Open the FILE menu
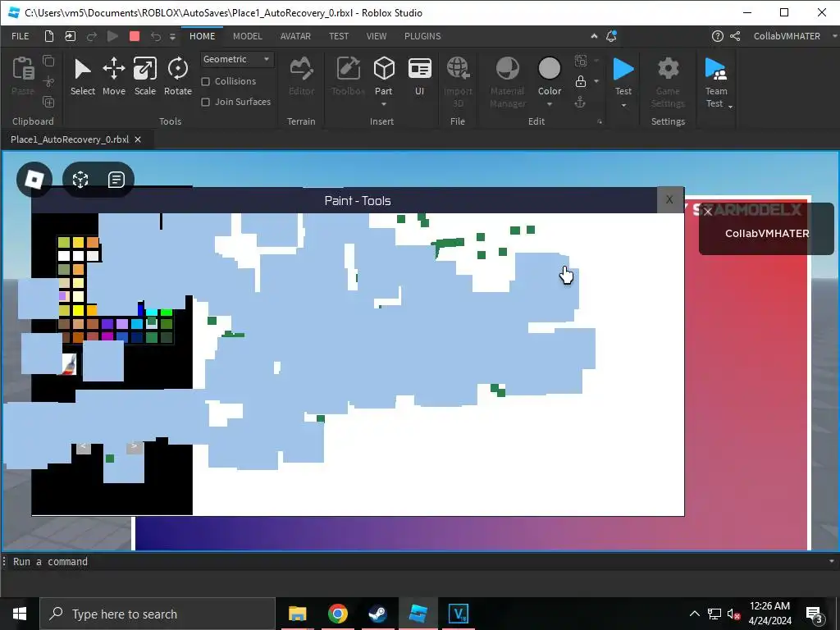The height and width of the screenshot is (630, 840). click(21, 36)
